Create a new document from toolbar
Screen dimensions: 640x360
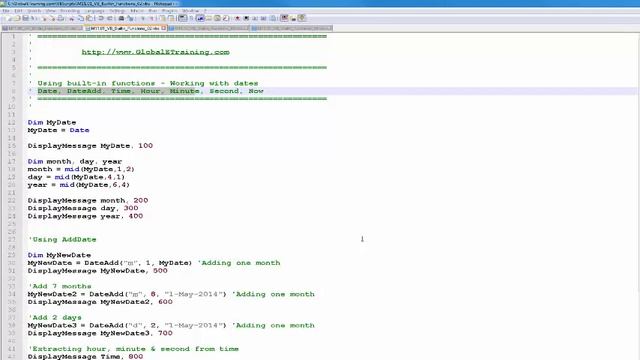tap(9, 18)
